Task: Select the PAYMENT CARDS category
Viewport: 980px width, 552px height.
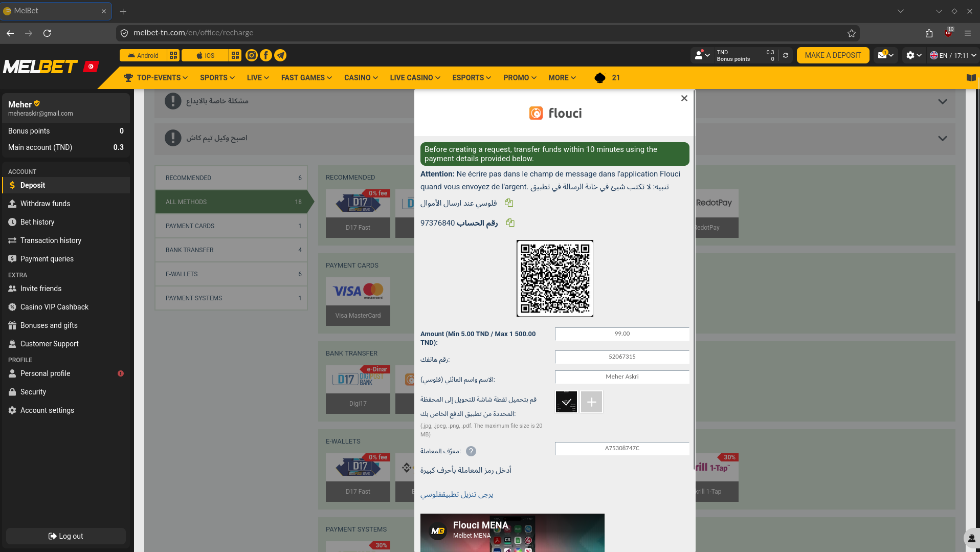Action: [x=231, y=226]
